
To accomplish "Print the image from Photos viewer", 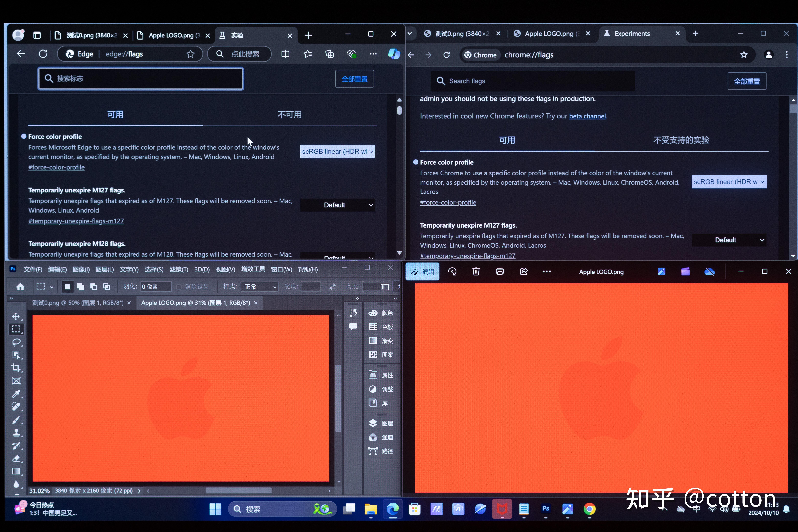I will pos(500,271).
